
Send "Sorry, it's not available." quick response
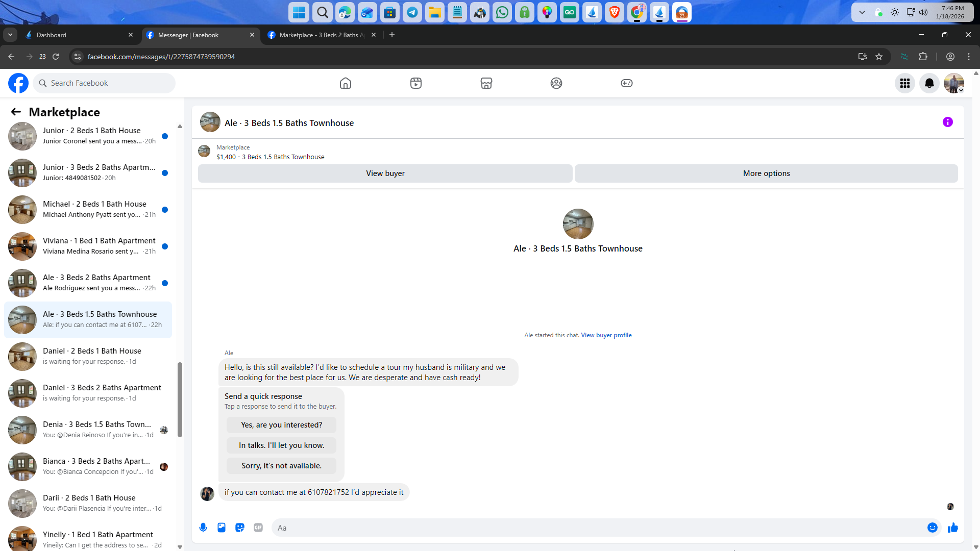(x=281, y=466)
